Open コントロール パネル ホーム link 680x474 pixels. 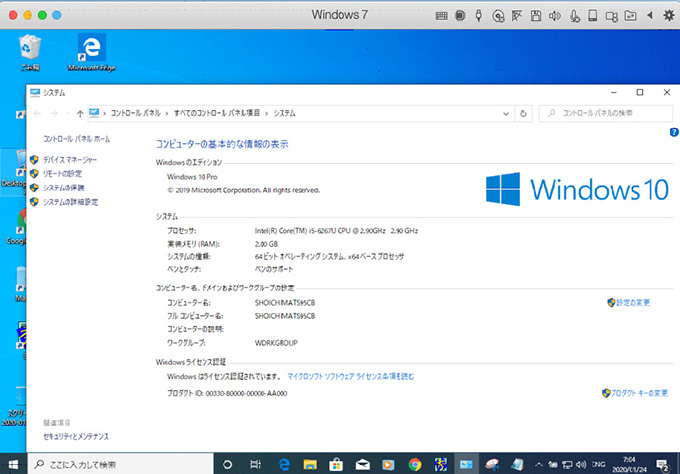click(x=76, y=139)
